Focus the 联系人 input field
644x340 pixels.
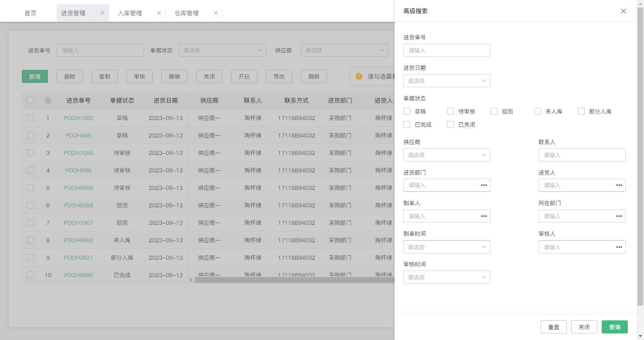tap(582, 155)
